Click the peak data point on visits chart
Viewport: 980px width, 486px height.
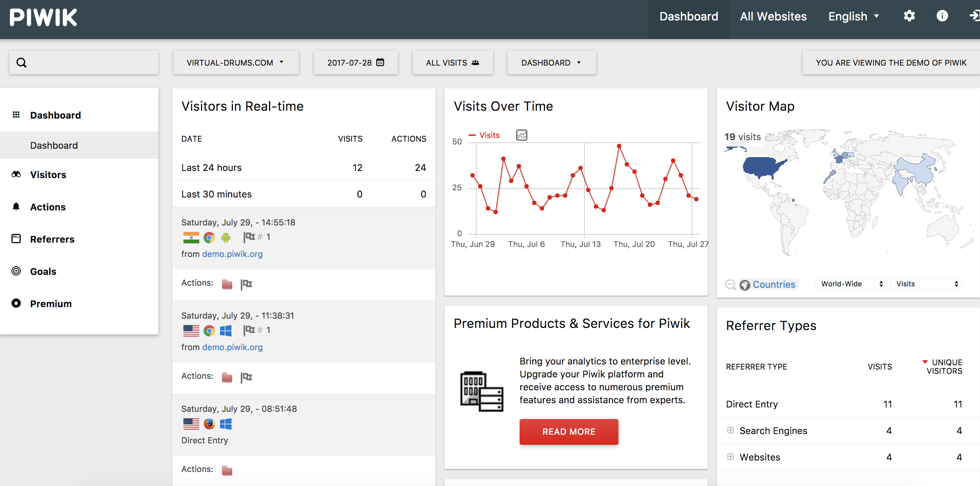point(619,146)
